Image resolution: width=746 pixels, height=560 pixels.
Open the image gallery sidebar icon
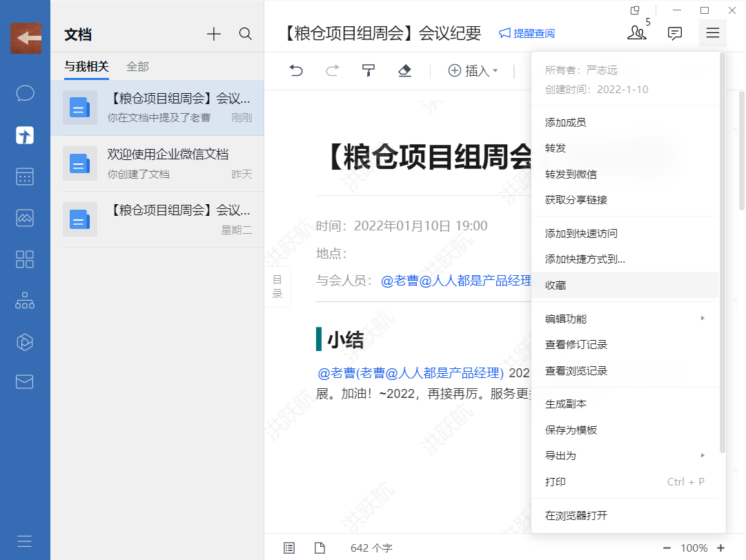click(25, 218)
